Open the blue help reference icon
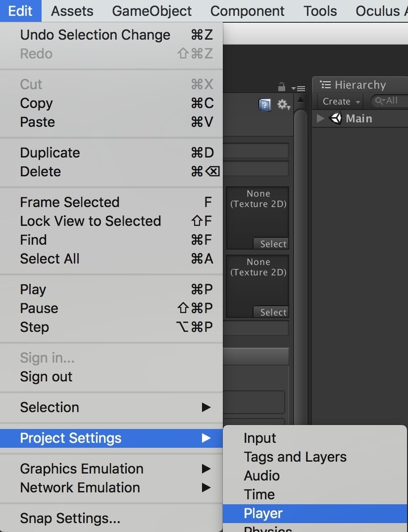Screen dimensions: 408x532 pos(265,105)
